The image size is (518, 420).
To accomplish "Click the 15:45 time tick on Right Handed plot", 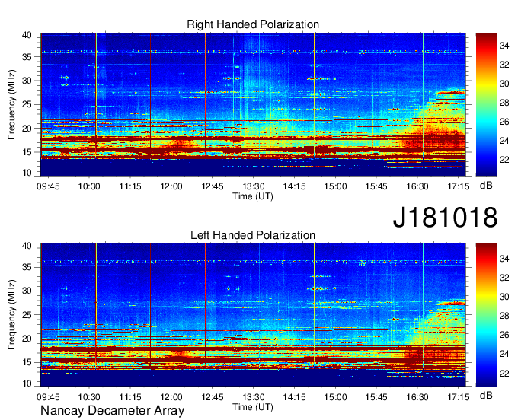I will pyautogui.click(x=376, y=186).
